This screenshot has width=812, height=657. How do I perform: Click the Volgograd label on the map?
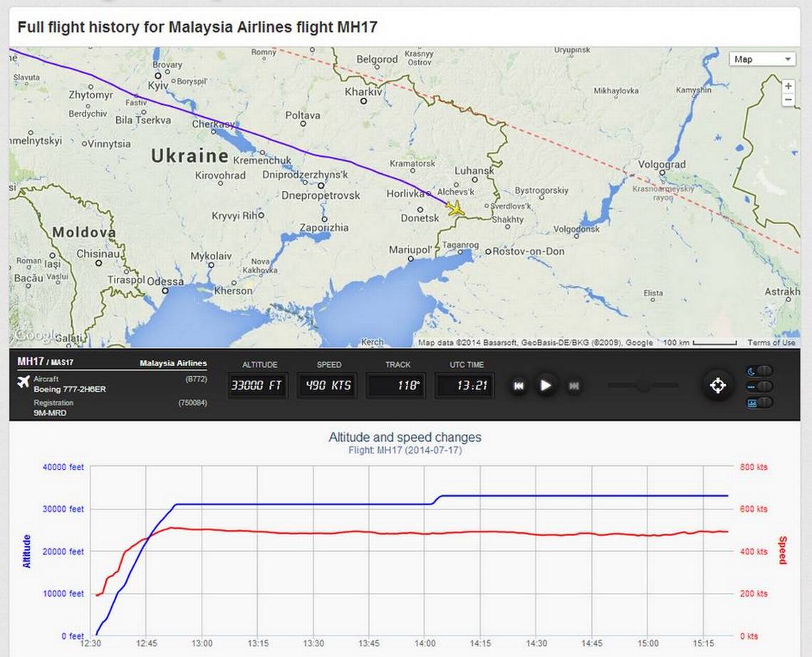click(662, 164)
